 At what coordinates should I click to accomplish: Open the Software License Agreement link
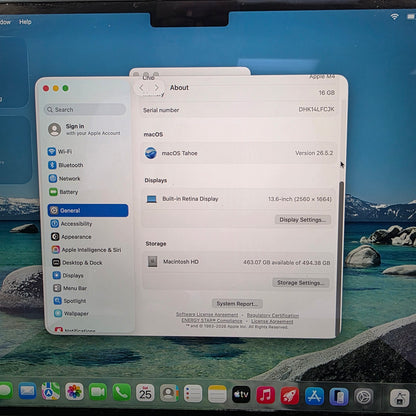tap(207, 315)
